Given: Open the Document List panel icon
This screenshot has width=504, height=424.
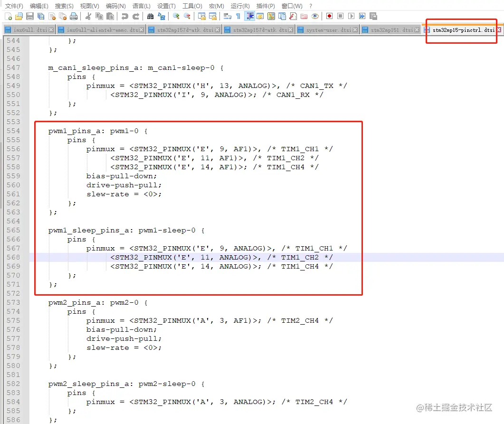Looking at the screenshot, I should 282,16.
